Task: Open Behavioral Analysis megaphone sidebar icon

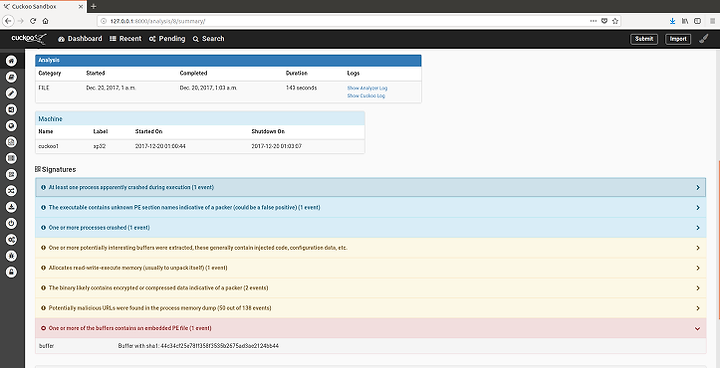Action: [x=11, y=109]
